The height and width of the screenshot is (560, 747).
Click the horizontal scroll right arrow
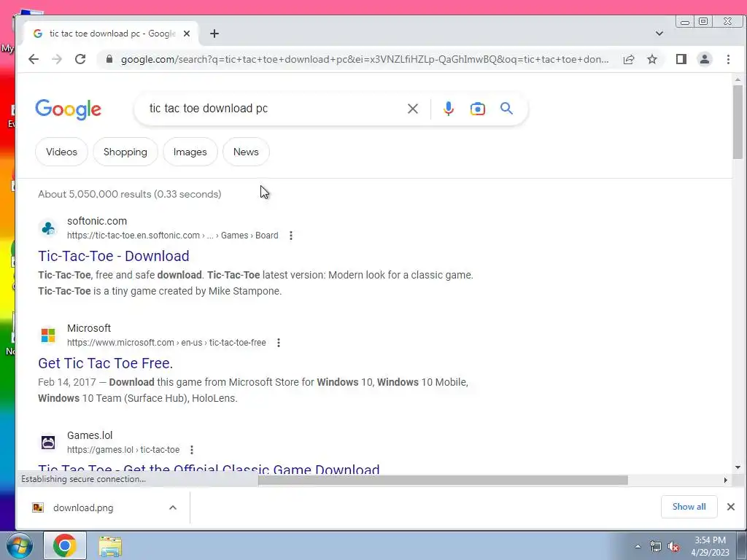(726, 480)
